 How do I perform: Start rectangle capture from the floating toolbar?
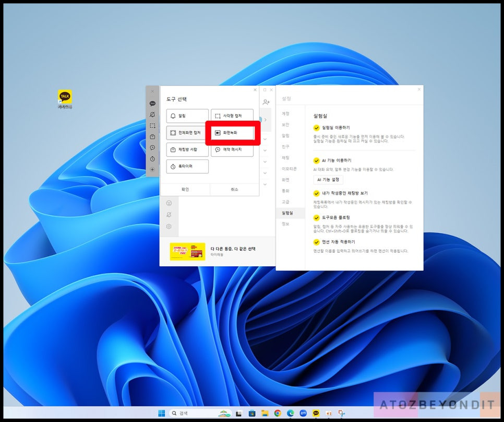(x=152, y=126)
